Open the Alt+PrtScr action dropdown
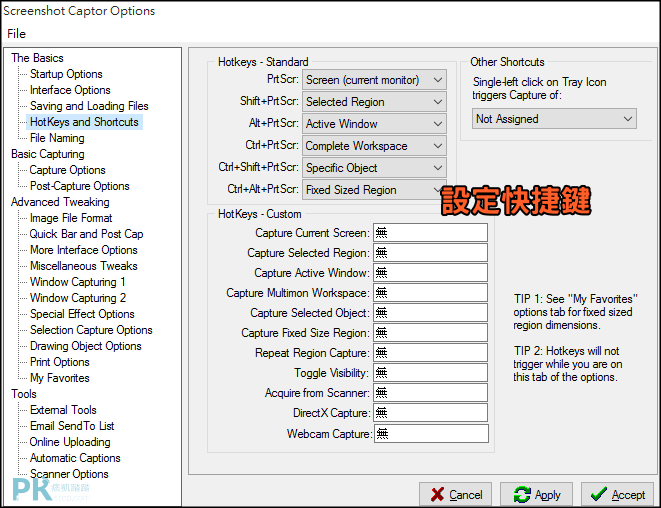 click(374, 124)
